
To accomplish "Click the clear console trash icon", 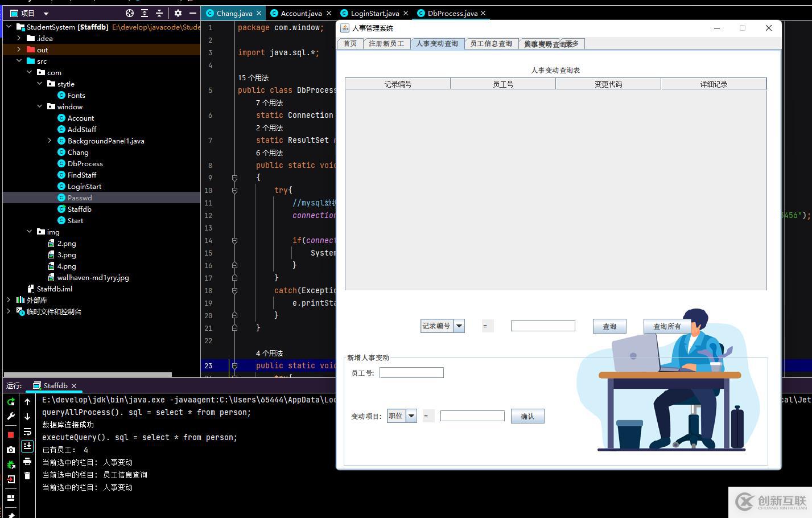I will [27, 476].
